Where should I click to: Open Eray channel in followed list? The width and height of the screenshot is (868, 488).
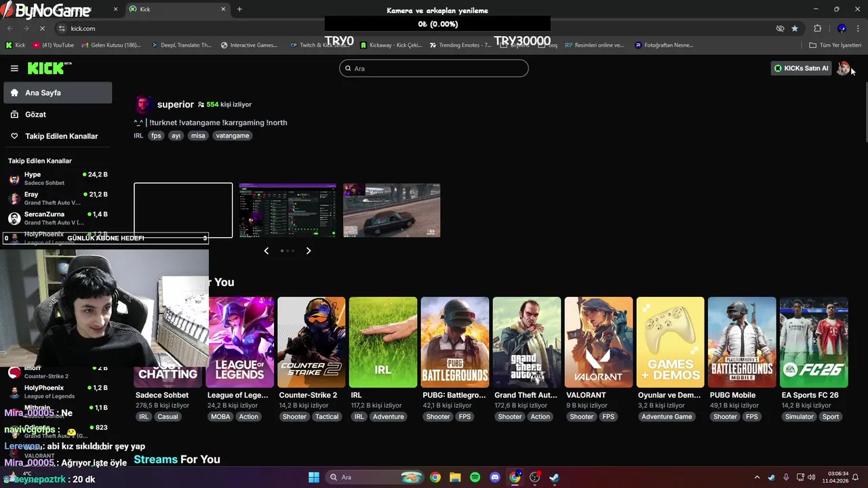pyautogui.click(x=58, y=198)
